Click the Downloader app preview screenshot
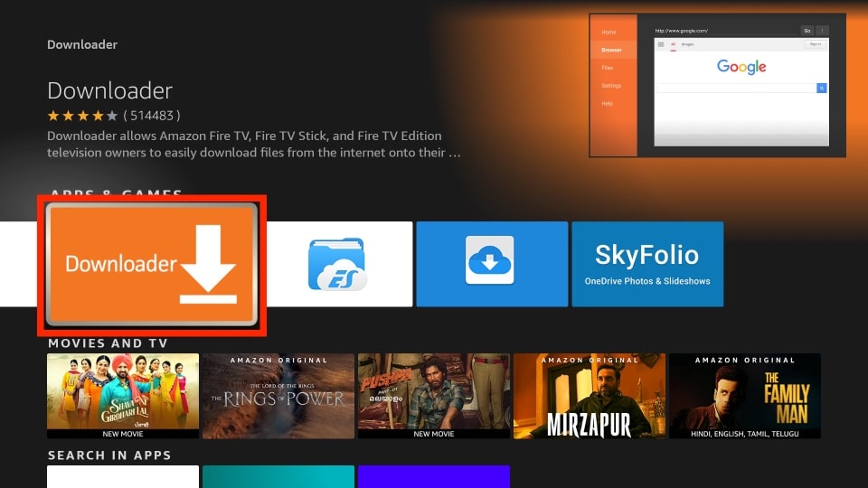The image size is (868, 488). coord(717,85)
